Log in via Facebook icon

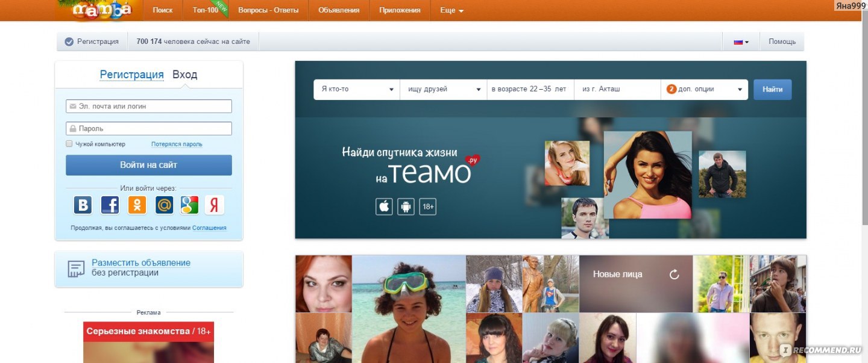(x=110, y=205)
